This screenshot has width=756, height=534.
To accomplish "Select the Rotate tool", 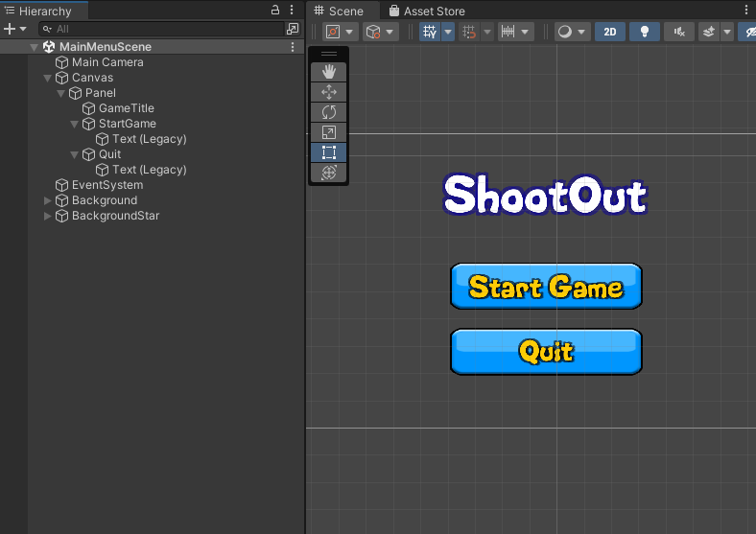I will pos(328,112).
